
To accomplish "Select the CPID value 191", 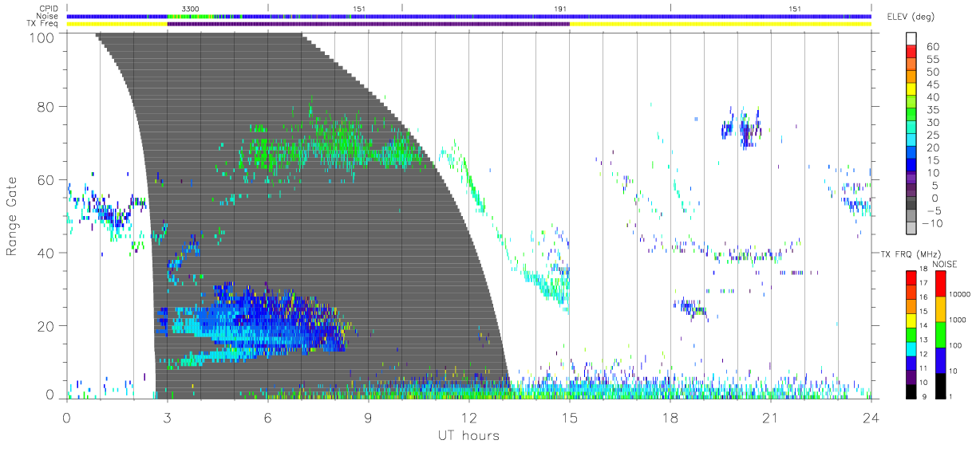I will tap(559, 8).
